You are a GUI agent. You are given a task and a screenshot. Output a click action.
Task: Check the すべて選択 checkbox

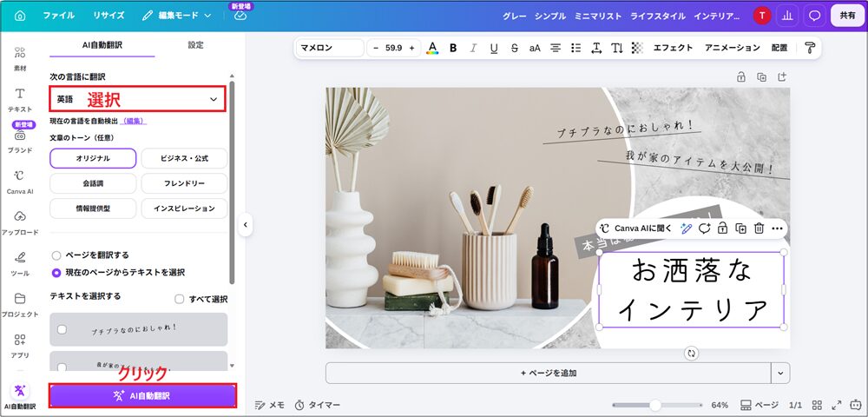[180, 299]
